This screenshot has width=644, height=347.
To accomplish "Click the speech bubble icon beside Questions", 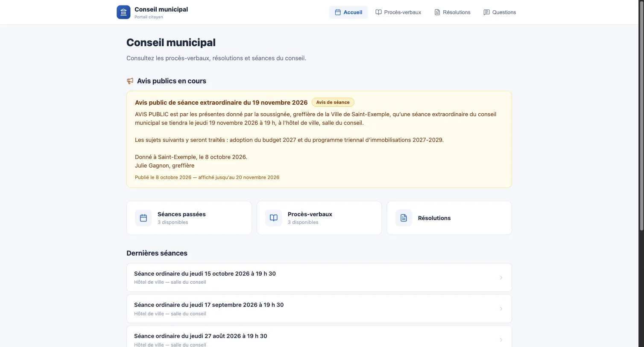I will (x=486, y=12).
